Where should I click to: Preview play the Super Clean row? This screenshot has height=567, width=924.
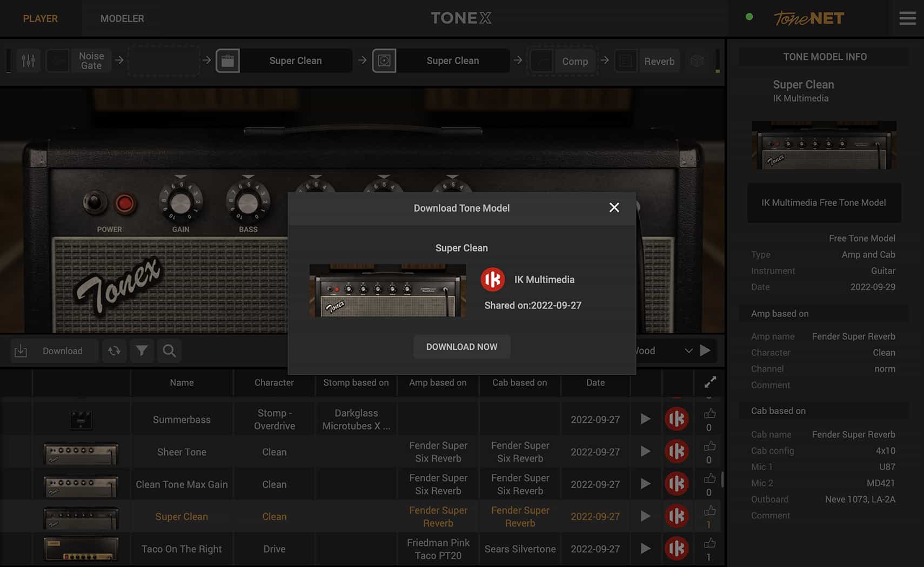(645, 516)
